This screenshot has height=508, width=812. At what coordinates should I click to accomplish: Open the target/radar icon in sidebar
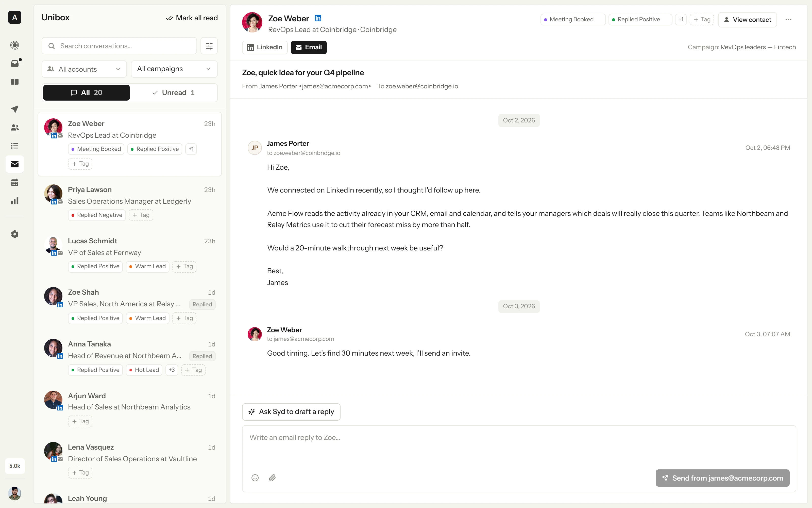(14, 45)
